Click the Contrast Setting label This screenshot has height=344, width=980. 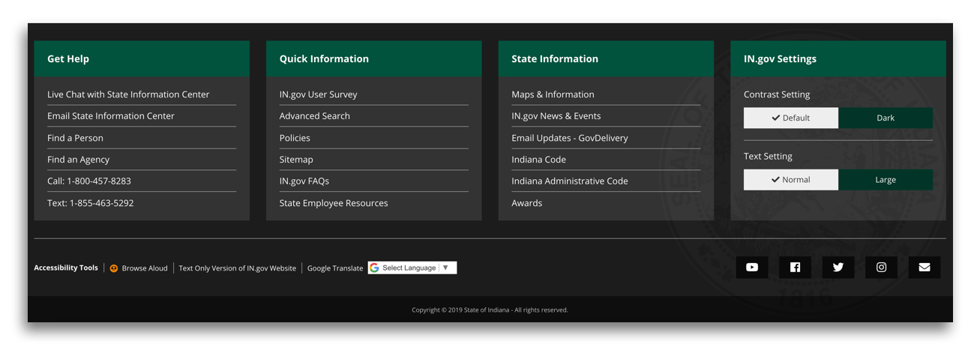(777, 94)
